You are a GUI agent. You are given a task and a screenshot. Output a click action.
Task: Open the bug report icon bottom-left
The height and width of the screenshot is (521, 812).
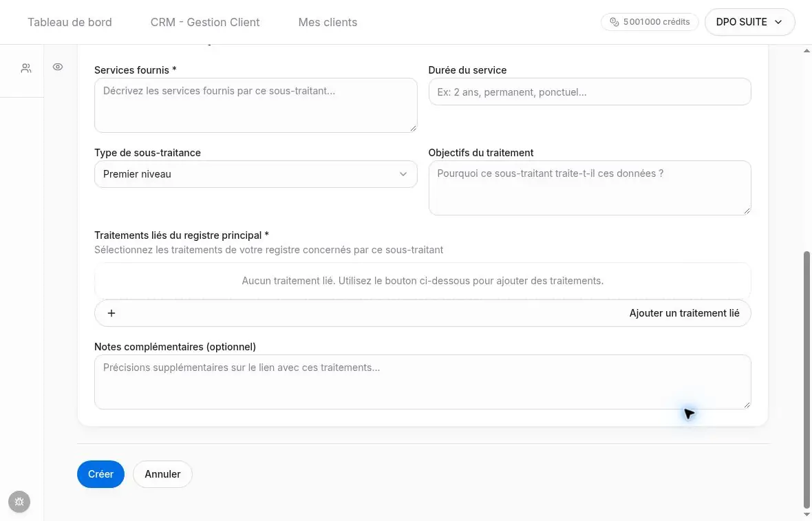(19, 502)
